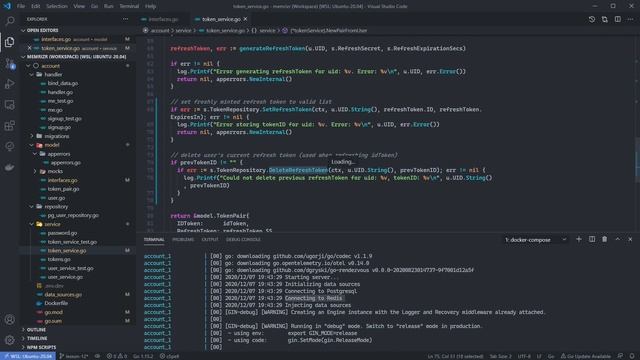
Task: Open user_service.go in explorer tree
Action: [x=65, y=277]
